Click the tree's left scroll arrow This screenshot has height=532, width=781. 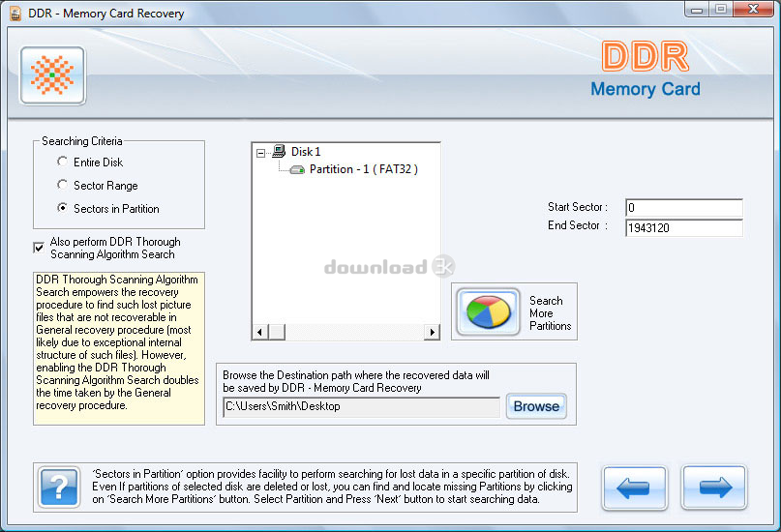tap(260, 332)
